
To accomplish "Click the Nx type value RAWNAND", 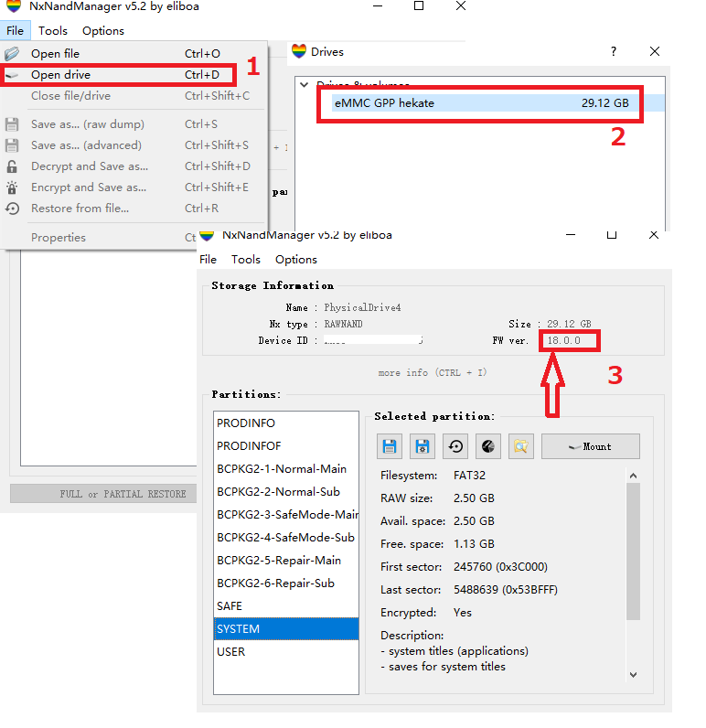I will [344, 324].
